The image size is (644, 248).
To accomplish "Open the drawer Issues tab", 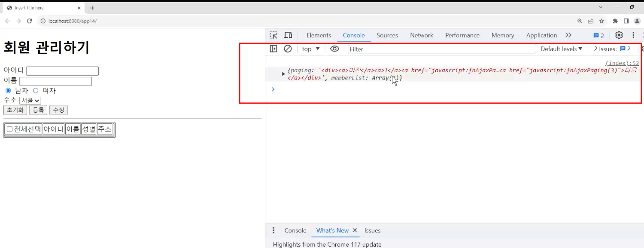I will click(x=372, y=230).
